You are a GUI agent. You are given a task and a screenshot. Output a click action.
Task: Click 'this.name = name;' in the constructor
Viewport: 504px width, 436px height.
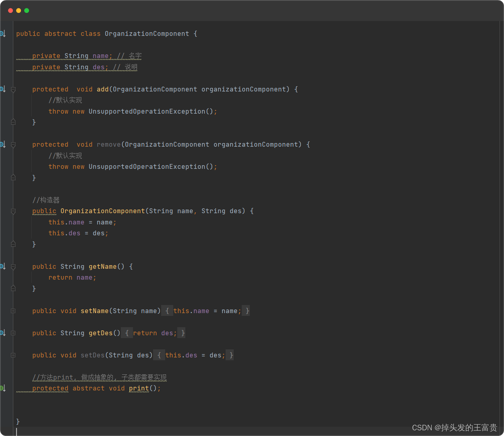pos(83,222)
